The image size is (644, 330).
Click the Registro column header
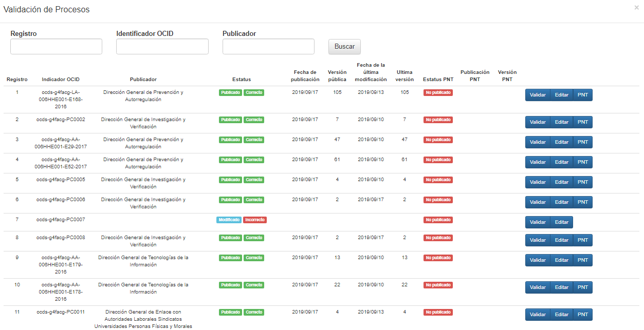pyautogui.click(x=17, y=80)
